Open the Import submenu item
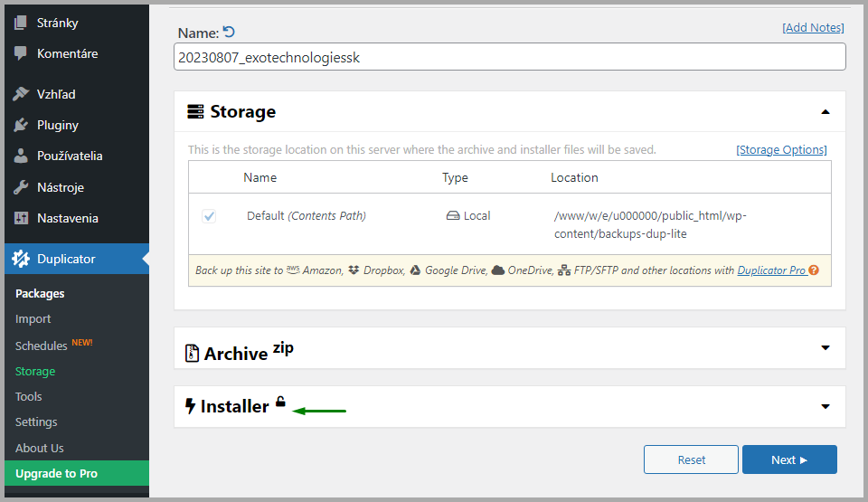 33,319
